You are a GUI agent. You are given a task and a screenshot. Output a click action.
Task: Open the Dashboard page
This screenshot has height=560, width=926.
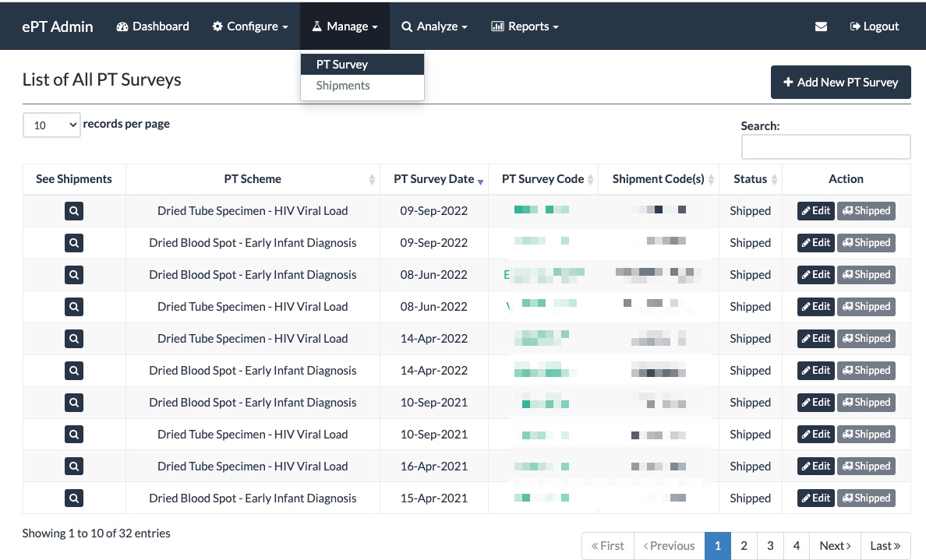point(153,26)
